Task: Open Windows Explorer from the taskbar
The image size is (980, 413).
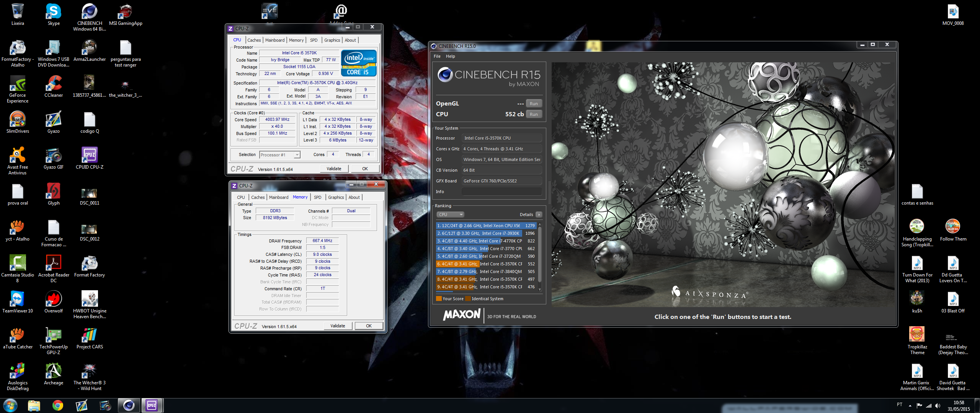Action: (34, 405)
